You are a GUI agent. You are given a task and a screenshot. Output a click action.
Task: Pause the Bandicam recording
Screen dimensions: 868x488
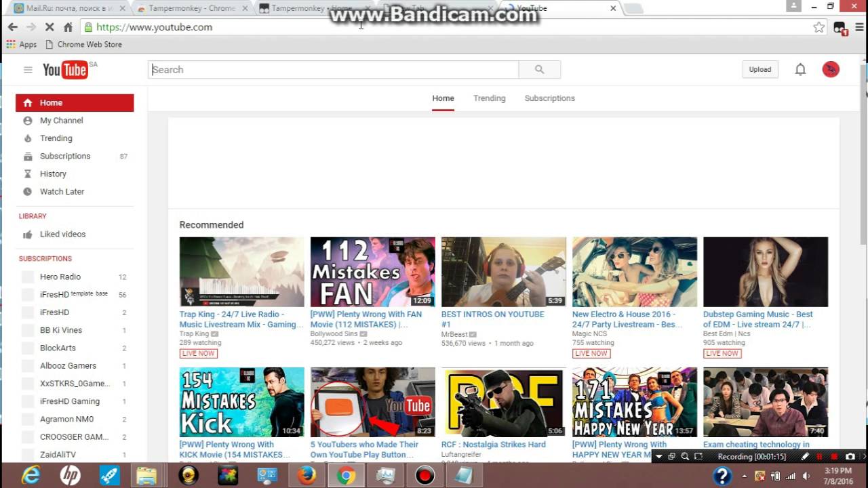[x=820, y=457]
